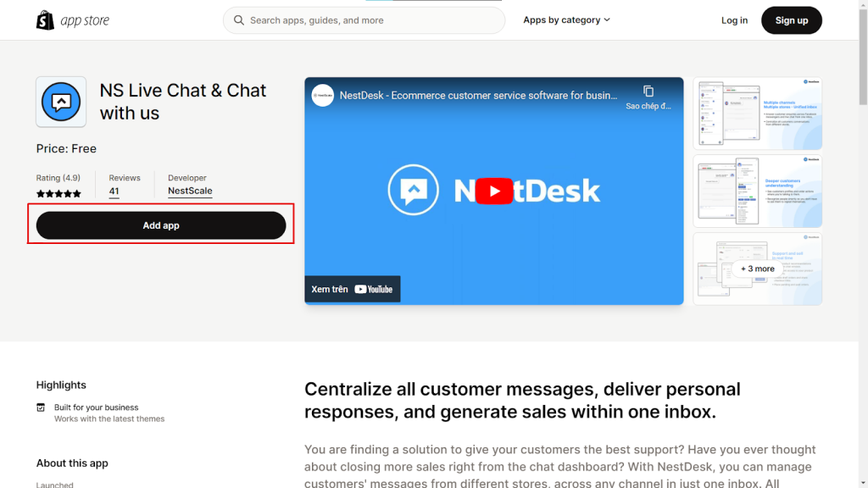868x488 pixels.
Task: Click the Add app button
Action: tap(161, 225)
